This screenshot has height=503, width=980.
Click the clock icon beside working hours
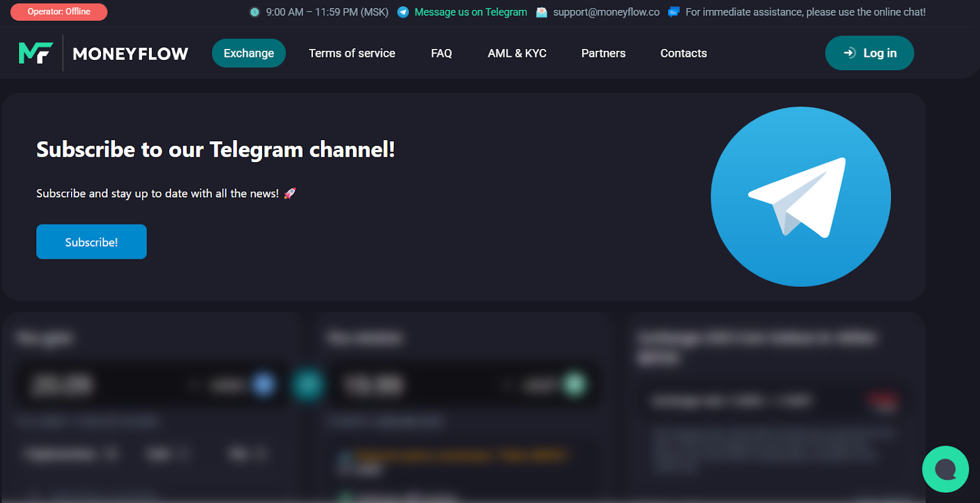(255, 12)
